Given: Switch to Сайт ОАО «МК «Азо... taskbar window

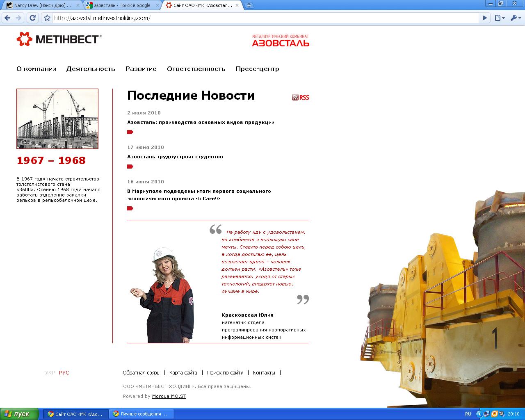Looking at the screenshot, I should [76, 414].
